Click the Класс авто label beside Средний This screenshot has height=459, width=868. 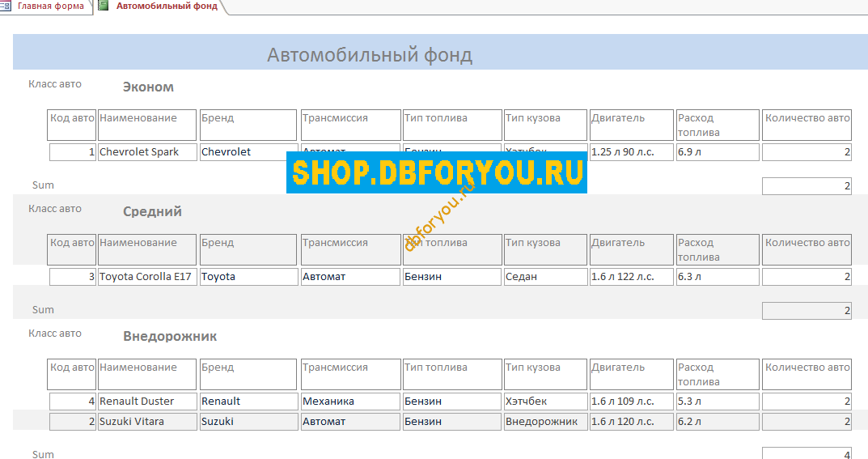55,209
